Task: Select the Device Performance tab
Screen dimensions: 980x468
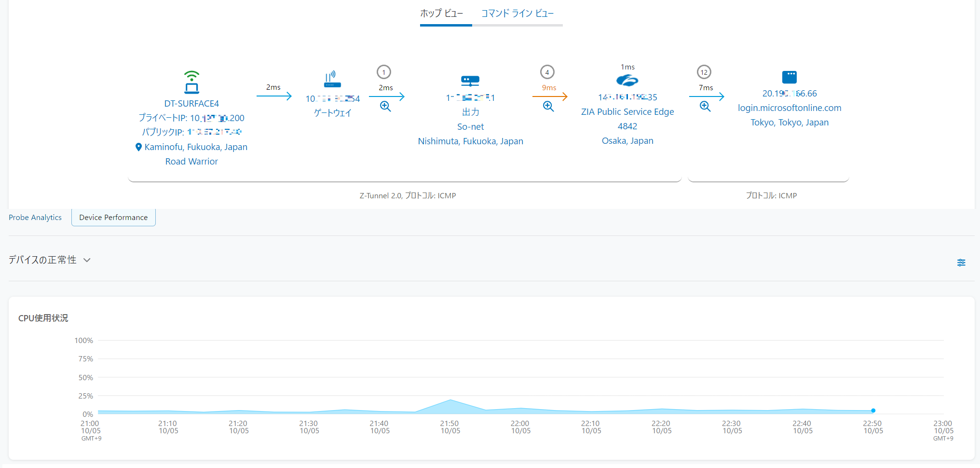Action: pos(113,218)
